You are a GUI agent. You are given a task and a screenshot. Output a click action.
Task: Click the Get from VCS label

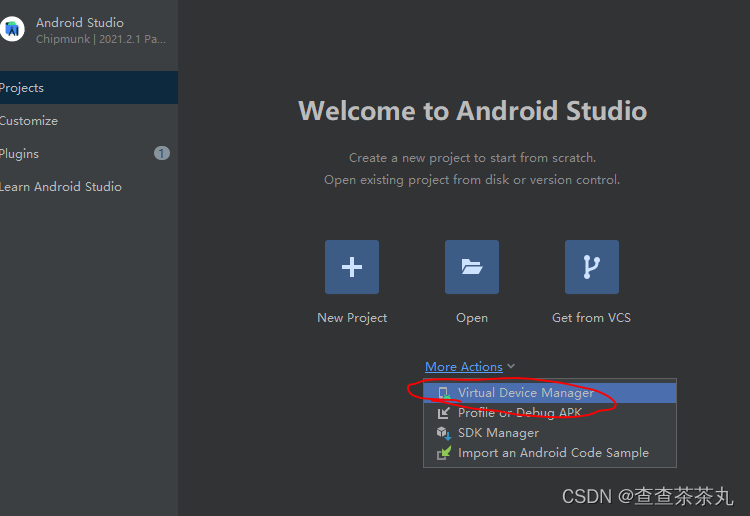pos(591,318)
